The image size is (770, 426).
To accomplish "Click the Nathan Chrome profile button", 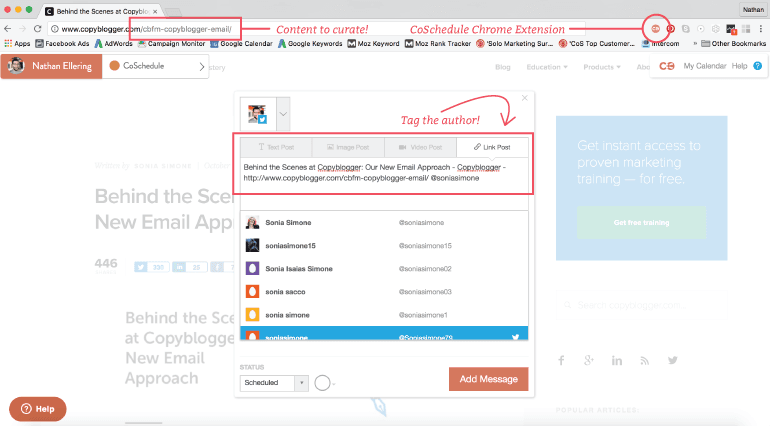I will click(753, 9).
